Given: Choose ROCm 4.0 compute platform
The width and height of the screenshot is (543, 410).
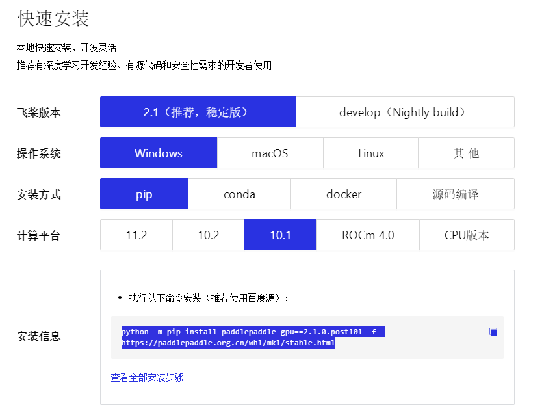Looking at the screenshot, I should tap(368, 235).
